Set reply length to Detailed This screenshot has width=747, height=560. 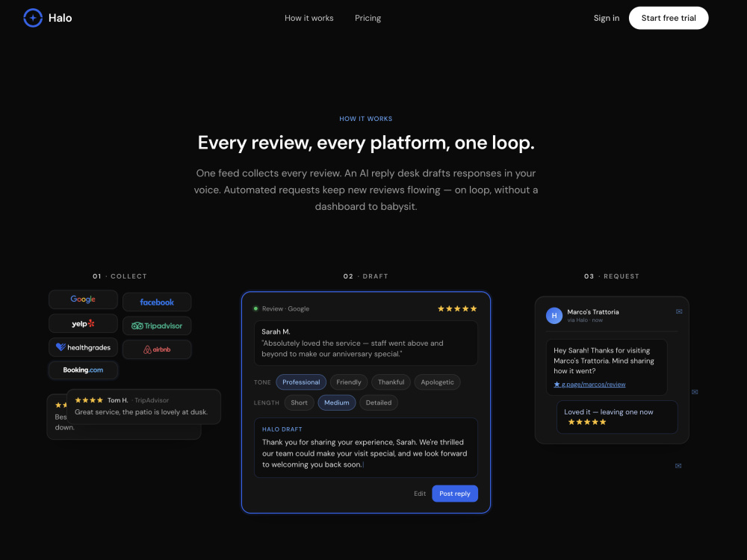pos(379,402)
